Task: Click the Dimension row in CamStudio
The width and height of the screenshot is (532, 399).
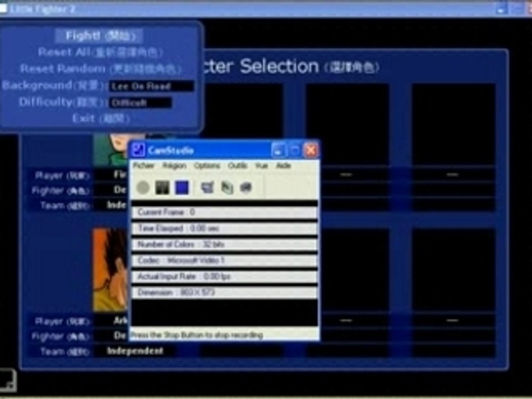Action: [224, 293]
